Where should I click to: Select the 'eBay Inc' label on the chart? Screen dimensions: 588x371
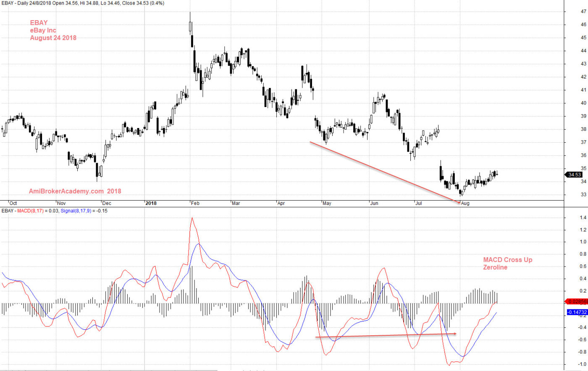tap(43, 30)
